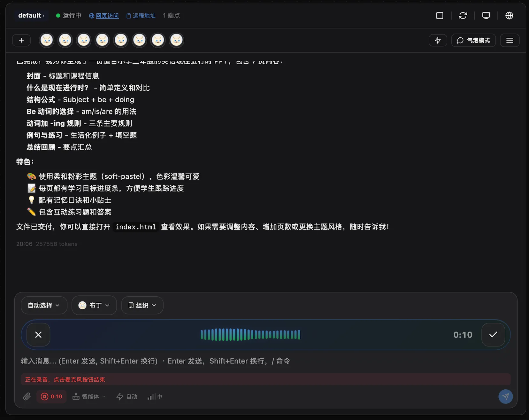The height and width of the screenshot is (420, 529).
Task: Select the fifth cat avatar
Action: [x=121, y=40]
